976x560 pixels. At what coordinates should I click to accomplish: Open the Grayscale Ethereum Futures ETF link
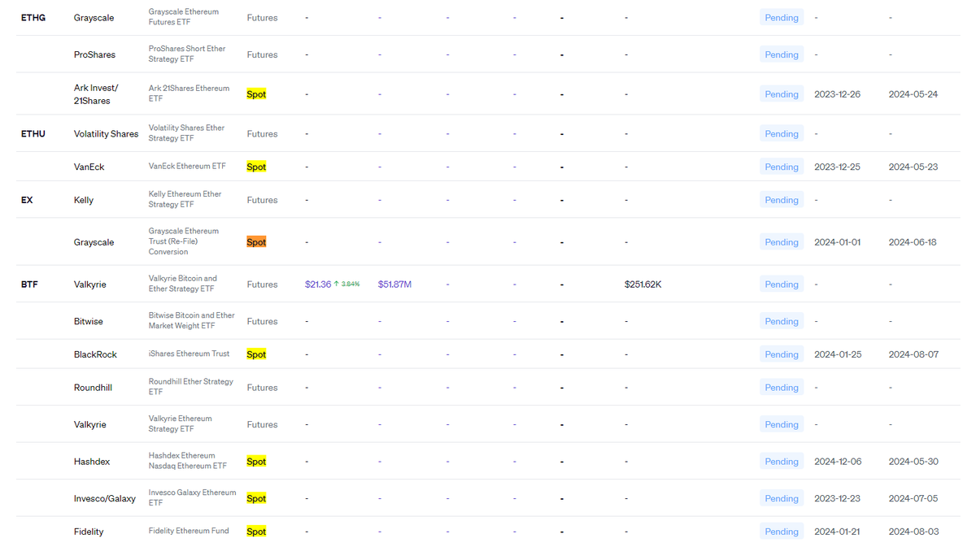coord(182,17)
